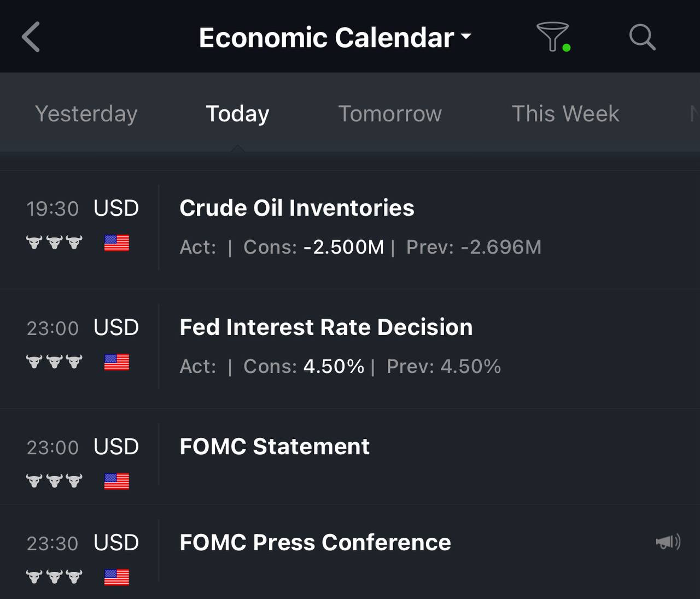700x599 pixels.
Task: Switch to the Tomorrow tab
Action: 390,114
